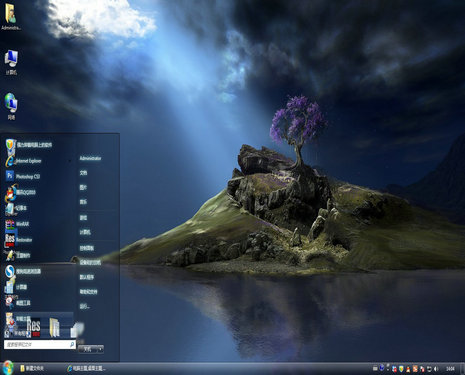Open Control Panel from the right column
465x375 pixels.
coord(86,248)
